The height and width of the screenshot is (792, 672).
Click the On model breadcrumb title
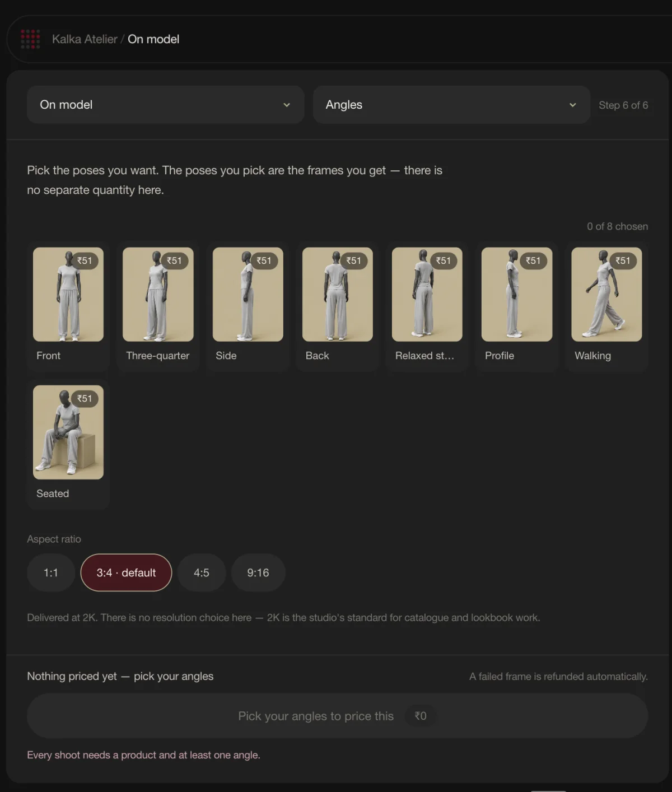click(x=153, y=39)
